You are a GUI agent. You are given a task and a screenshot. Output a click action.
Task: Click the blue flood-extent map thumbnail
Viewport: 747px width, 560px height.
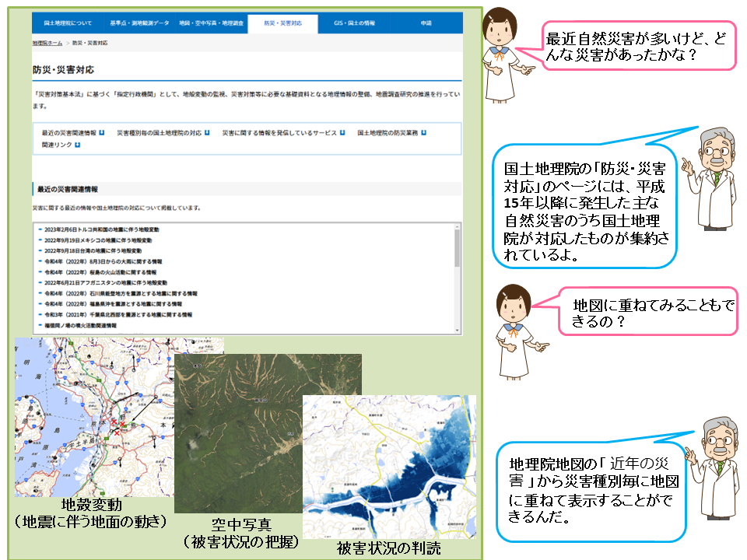pyautogui.click(x=390, y=467)
